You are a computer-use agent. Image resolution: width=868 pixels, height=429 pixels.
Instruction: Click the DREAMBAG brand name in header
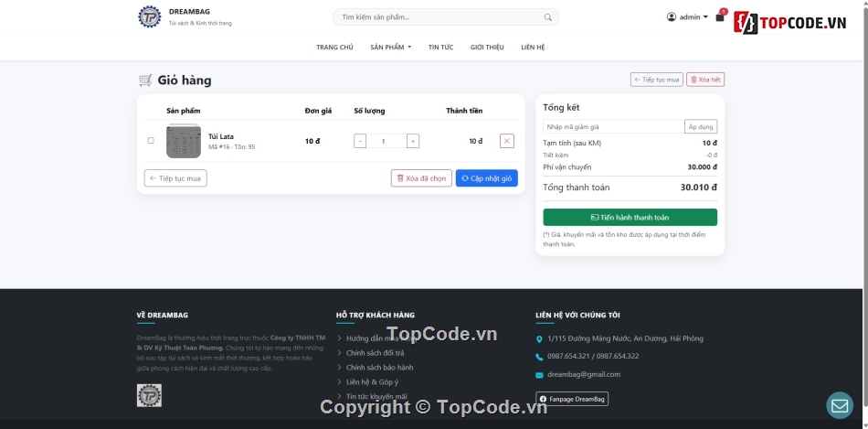click(189, 12)
